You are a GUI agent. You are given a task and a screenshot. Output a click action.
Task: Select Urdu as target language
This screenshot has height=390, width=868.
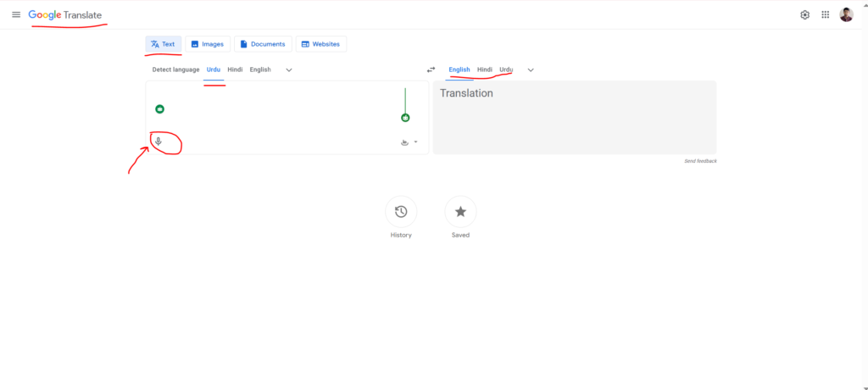tap(506, 70)
